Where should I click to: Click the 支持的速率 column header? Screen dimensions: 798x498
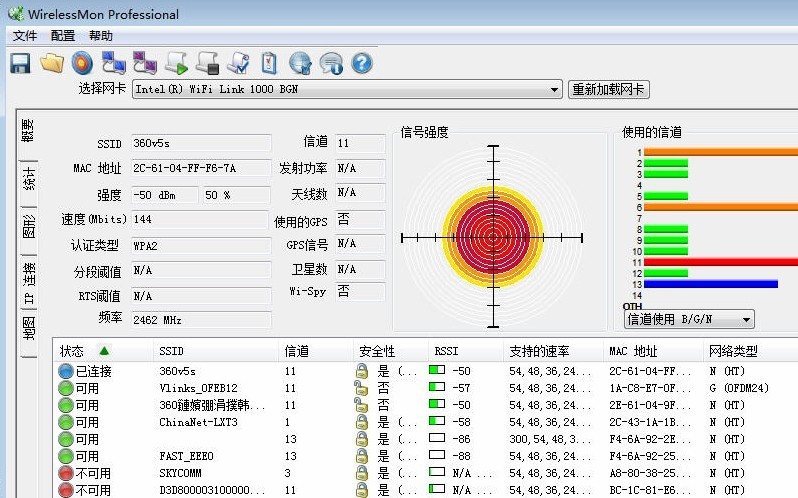(553, 351)
